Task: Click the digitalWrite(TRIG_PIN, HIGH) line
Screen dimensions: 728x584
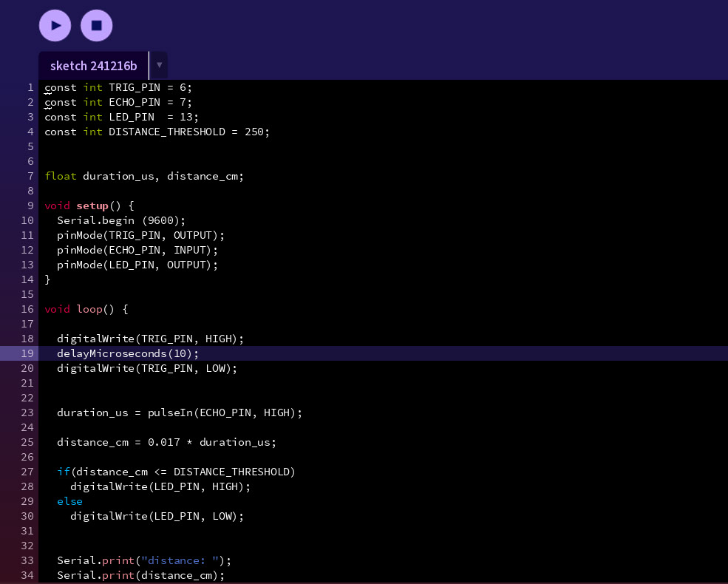Action: coord(151,339)
